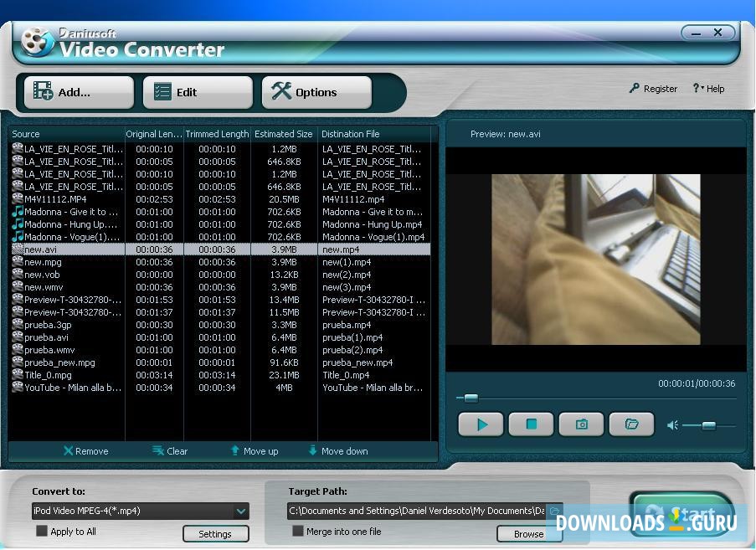Click the Start conversion button
The height and width of the screenshot is (550, 756).
[x=682, y=514]
